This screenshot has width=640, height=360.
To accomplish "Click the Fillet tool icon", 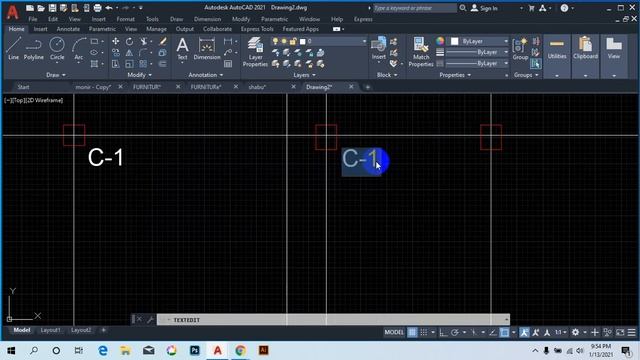I will 143,53.
